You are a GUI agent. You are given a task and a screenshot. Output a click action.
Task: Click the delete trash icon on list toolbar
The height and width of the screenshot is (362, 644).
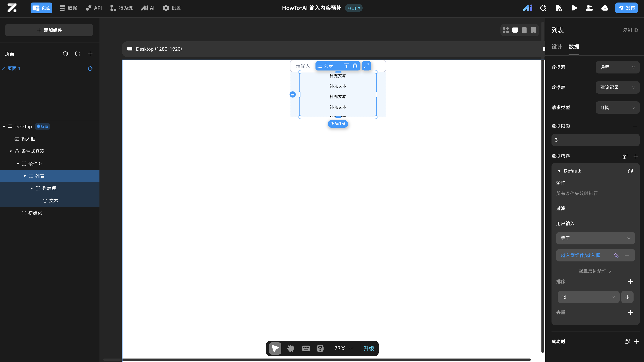[x=355, y=66]
